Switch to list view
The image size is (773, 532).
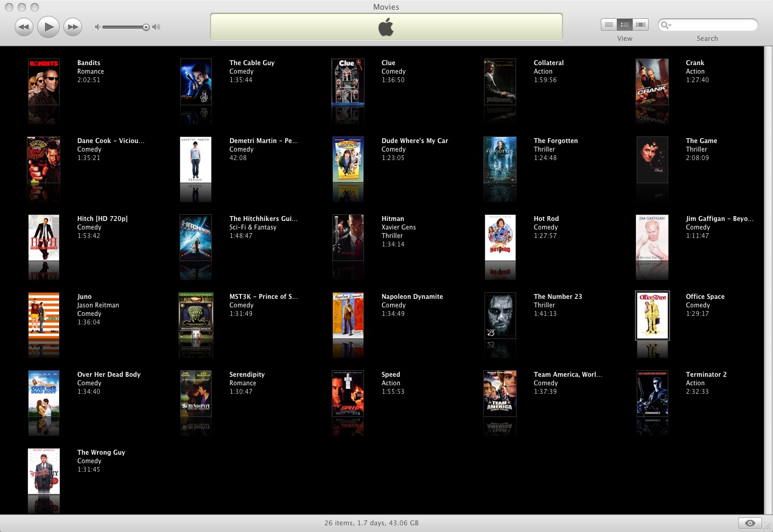609,25
